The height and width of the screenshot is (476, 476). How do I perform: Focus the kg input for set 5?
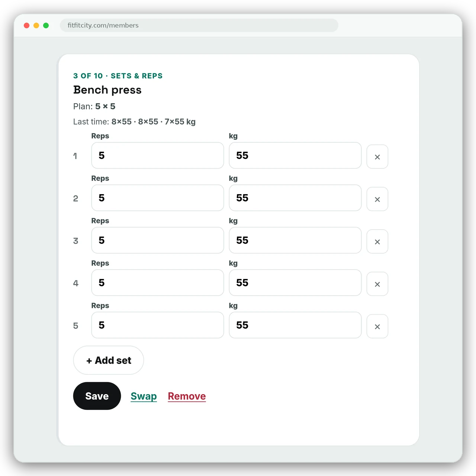coord(295,325)
